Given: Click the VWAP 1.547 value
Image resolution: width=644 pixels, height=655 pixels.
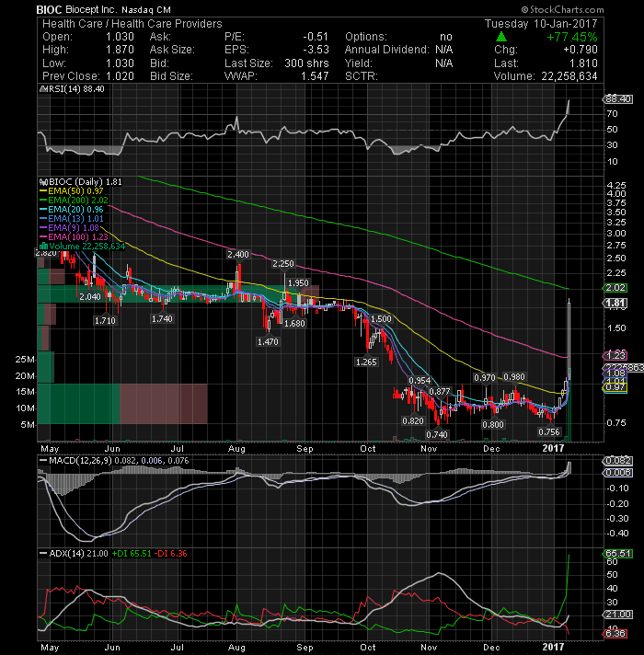Looking at the screenshot, I should point(315,76).
